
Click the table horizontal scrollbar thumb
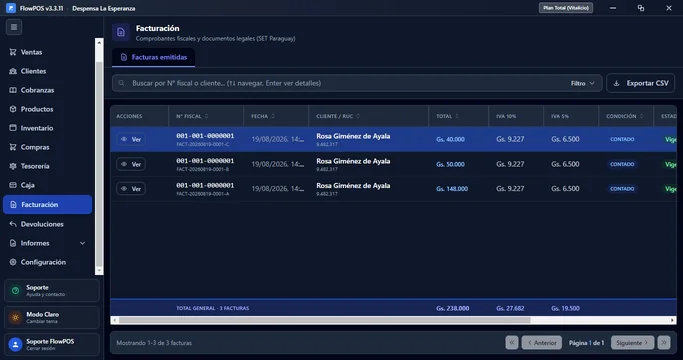pos(325,320)
